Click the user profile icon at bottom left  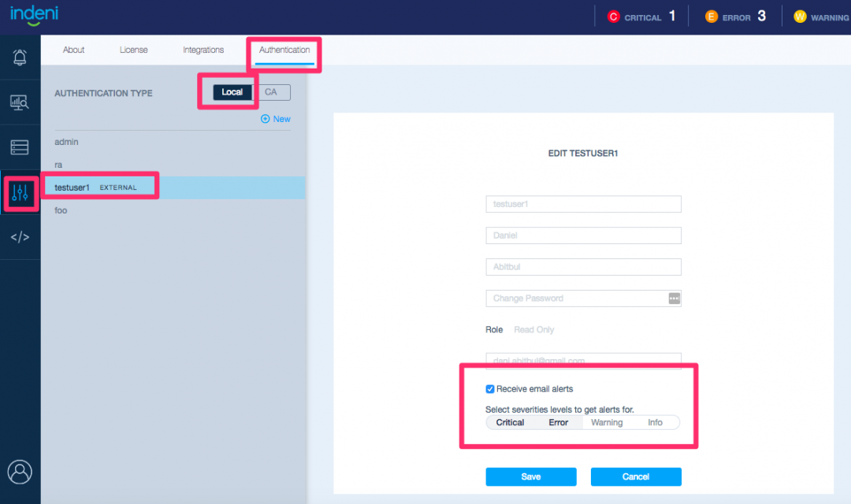pyautogui.click(x=20, y=472)
